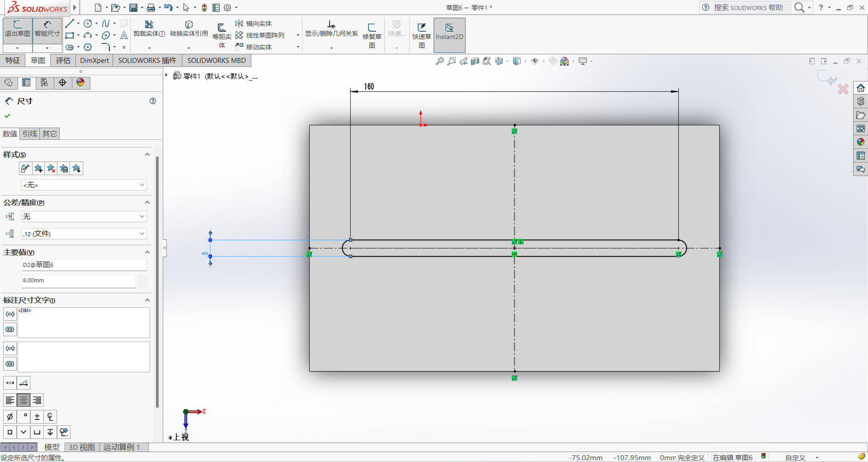Open the unit precision .12 dropdown
The height and width of the screenshot is (462, 868).
click(x=84, y=233)
